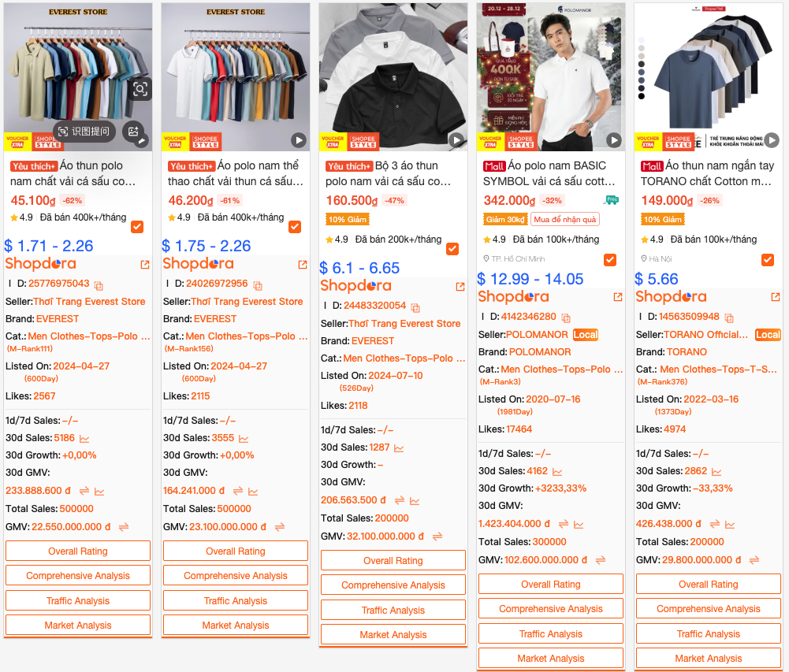The height and width of the screenshot is (672, 789).
Task: Open external link on TORANO Shopdora card
Action: coord(776,297)
